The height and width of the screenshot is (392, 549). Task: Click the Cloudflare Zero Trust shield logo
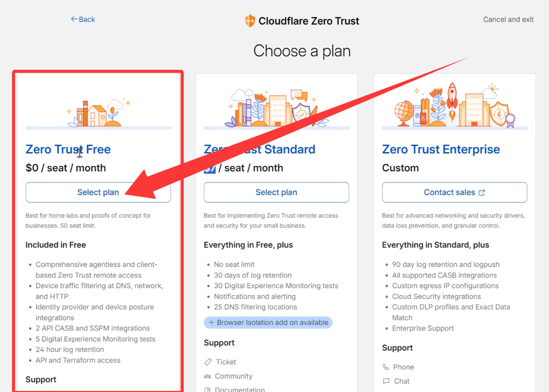249,21
